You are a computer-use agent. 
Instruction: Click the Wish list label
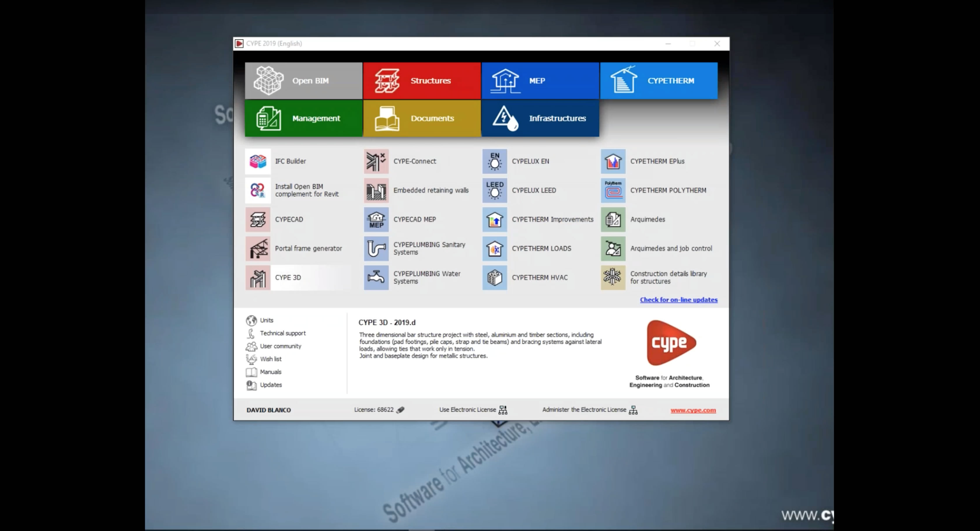click(x=270, y=359)
